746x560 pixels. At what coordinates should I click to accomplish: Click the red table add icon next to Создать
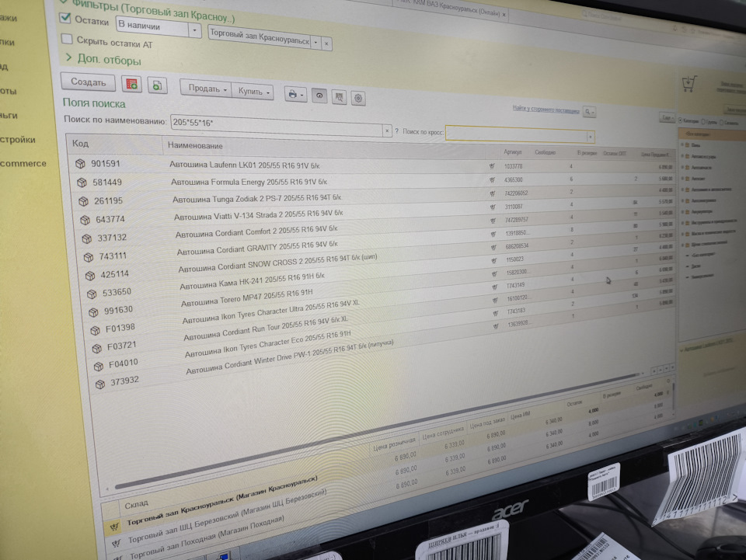click(x=131, y=85)
